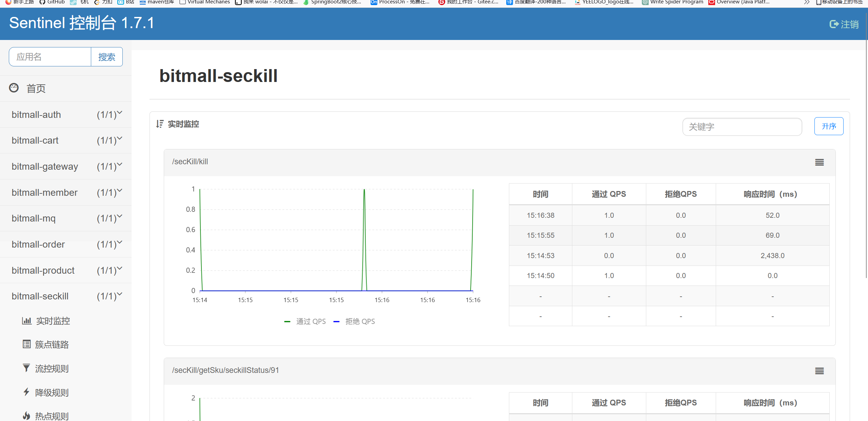The image size is (868, 421).
Task: Open ProcessOn bookmark in the bookmarks bar
Action: pos(400,2)
